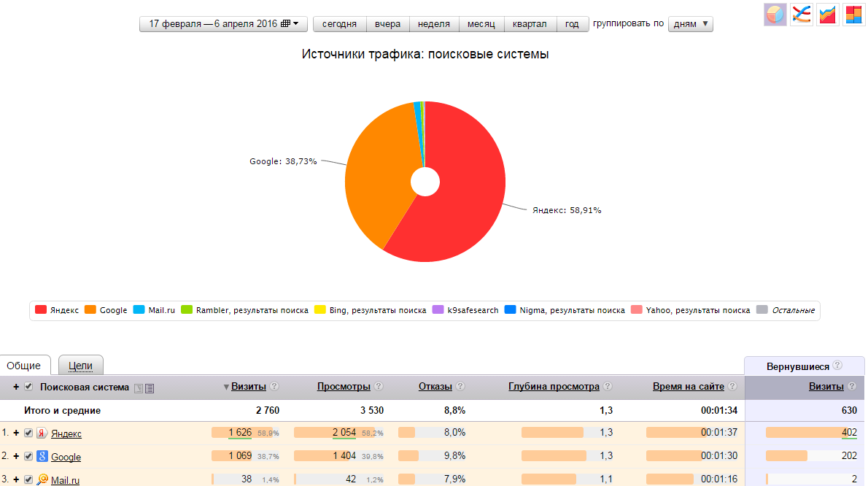Open the 'дням' grouping dropdown
This screenshot has height=486, width=868.
point(690,24)
